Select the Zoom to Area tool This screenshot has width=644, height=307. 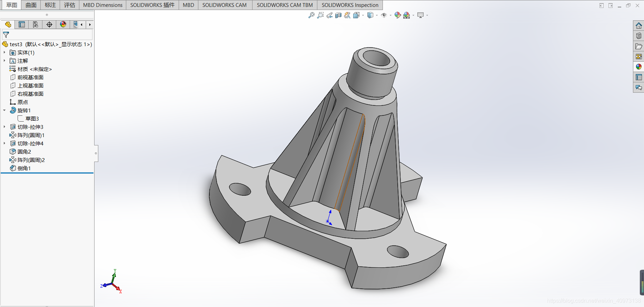(320, 15)
